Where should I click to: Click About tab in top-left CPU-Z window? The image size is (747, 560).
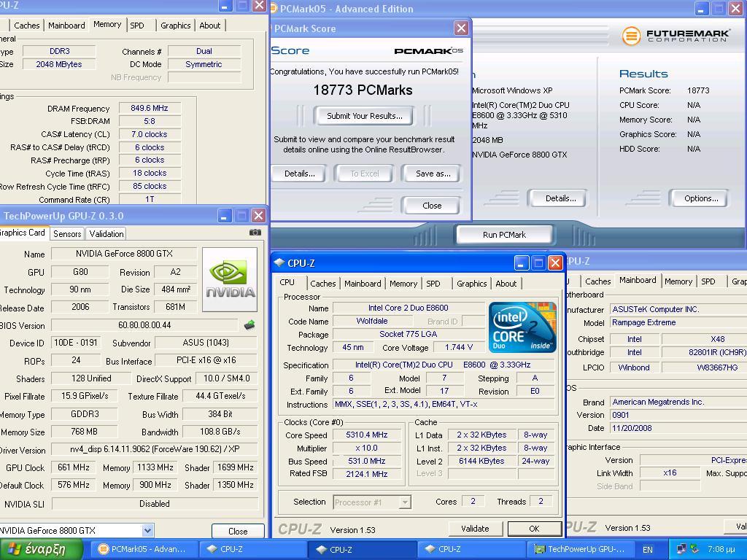click(209, 26)
